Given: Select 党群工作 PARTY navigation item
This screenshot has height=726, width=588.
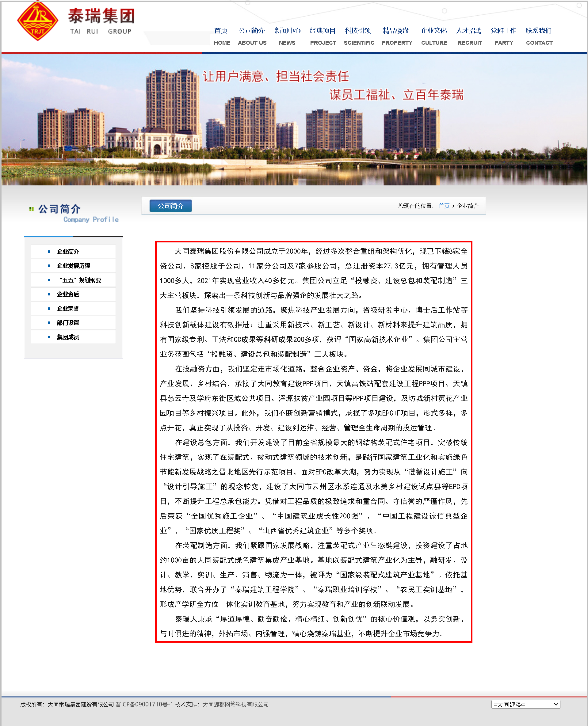Looking at the screenshot, I should pos(504,36).
